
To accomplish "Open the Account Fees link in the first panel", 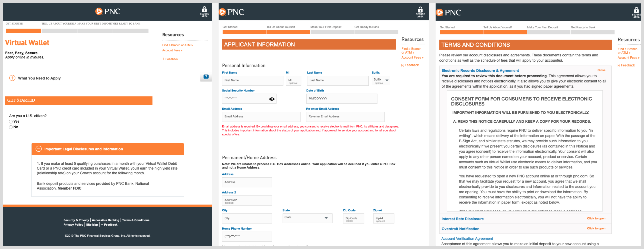I will (x=172, y=50).
